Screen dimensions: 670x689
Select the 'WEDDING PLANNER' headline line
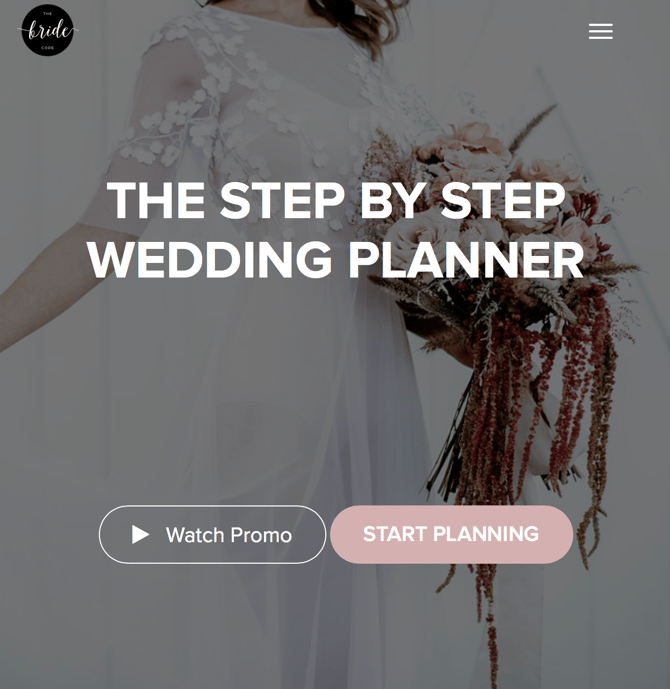pyautogui.click(x=336, y=258)
